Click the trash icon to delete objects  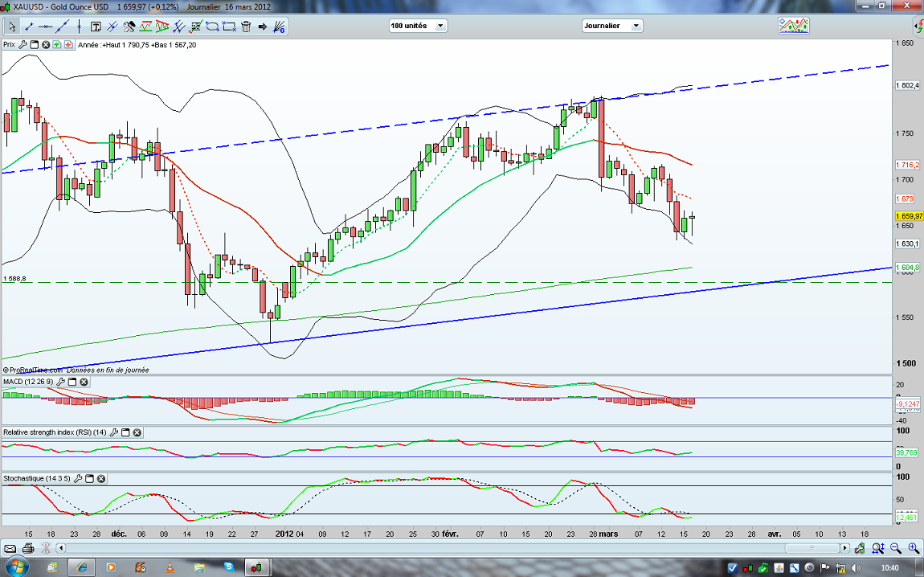(246, 27)
